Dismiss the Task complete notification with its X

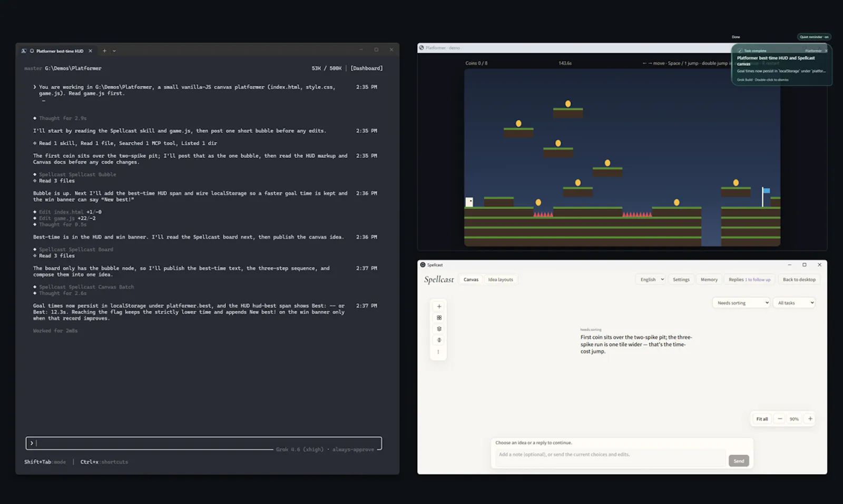(826, 51)
